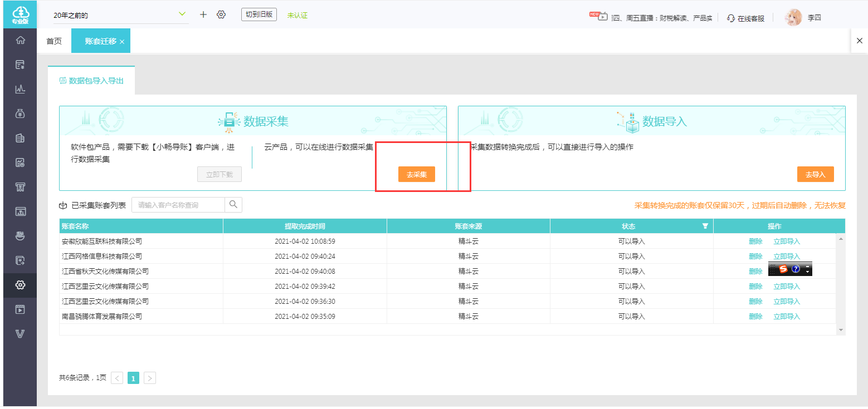The image size is (868, 409).
Task: Open the online customer service (在线客服) link
Action: pyautogui.click(x=746, y=18)
